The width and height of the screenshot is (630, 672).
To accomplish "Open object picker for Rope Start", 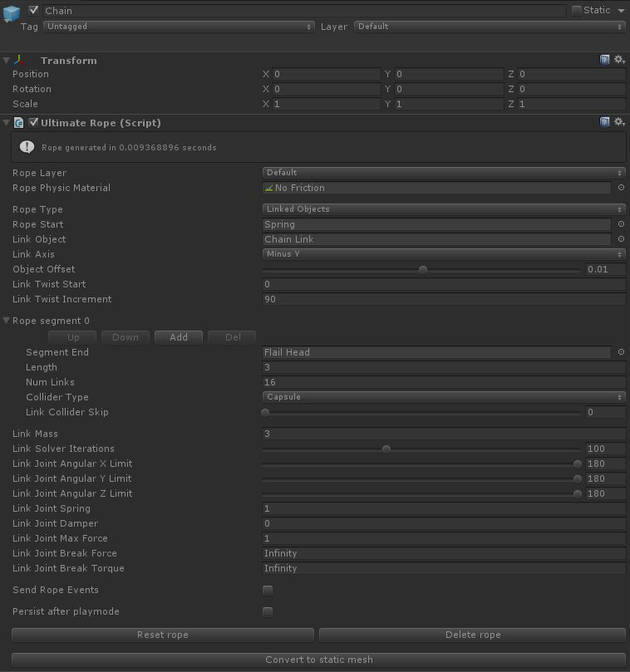I will 621,224.
